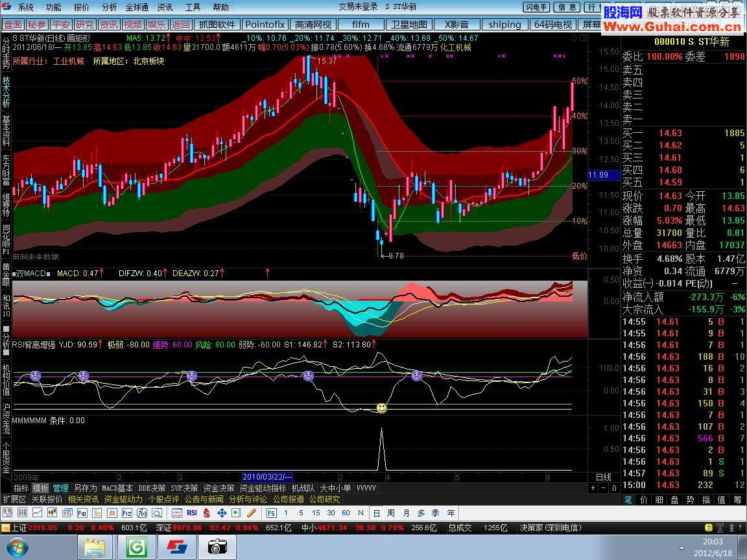The image size is (747, 560).
Task: Open the Stock Selector icon in bottom toolbar
Action: coord(7,513)
